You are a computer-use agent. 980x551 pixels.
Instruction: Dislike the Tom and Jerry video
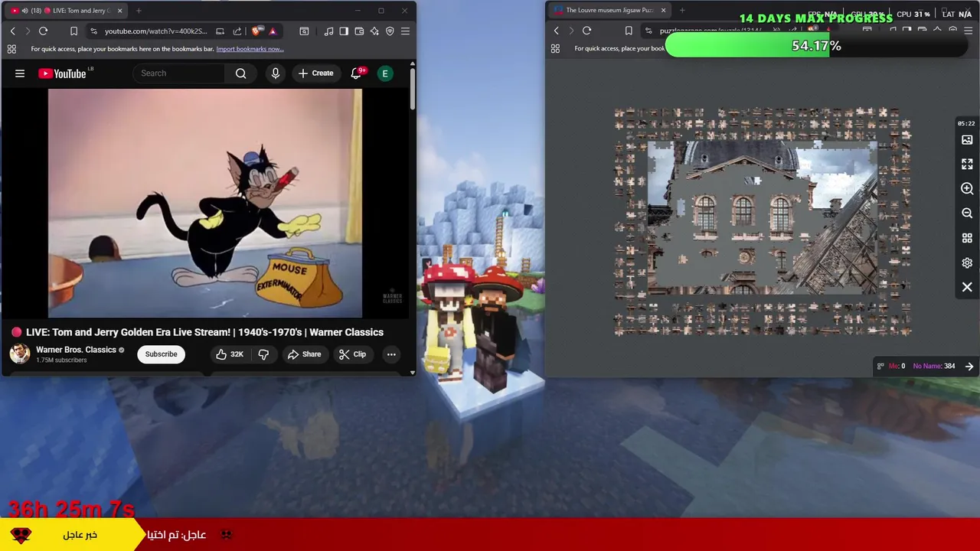pyautogui.click(x=263, y=354)
